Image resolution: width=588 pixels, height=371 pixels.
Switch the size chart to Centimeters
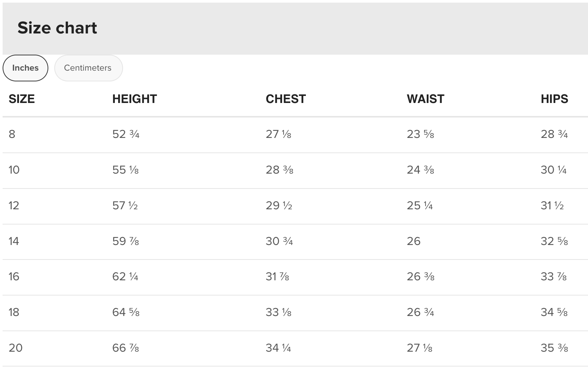click(88, 68)
